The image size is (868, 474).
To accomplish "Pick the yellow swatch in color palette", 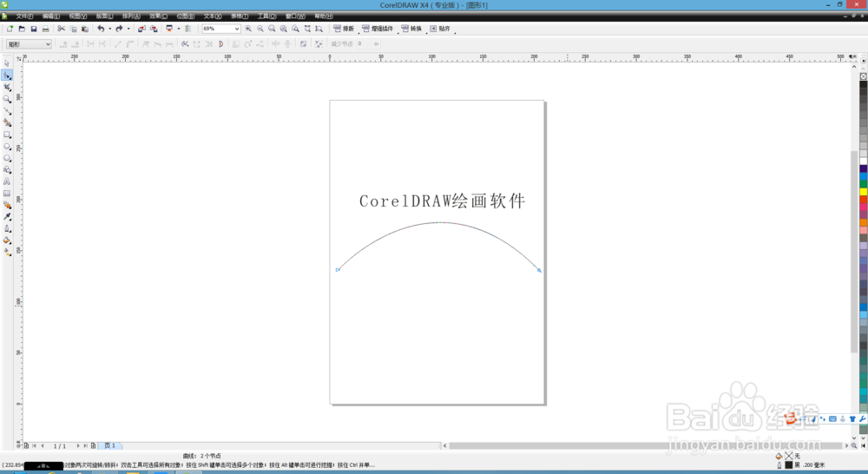I will click(x=863, y=192).
